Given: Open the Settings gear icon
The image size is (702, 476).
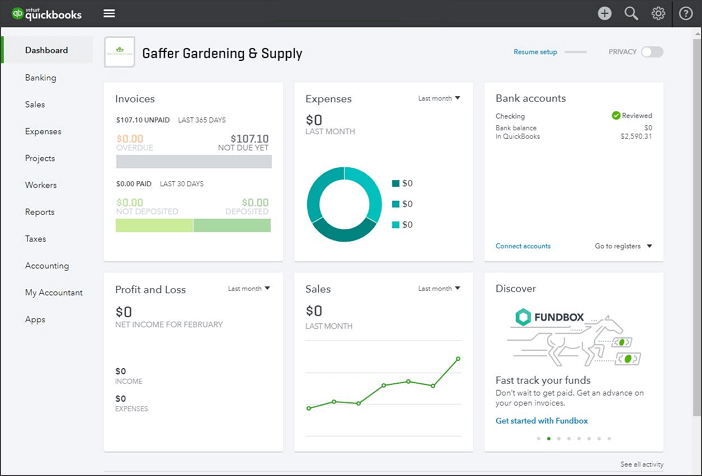Looking at the screenshot, I should click(x=658, y=13).
